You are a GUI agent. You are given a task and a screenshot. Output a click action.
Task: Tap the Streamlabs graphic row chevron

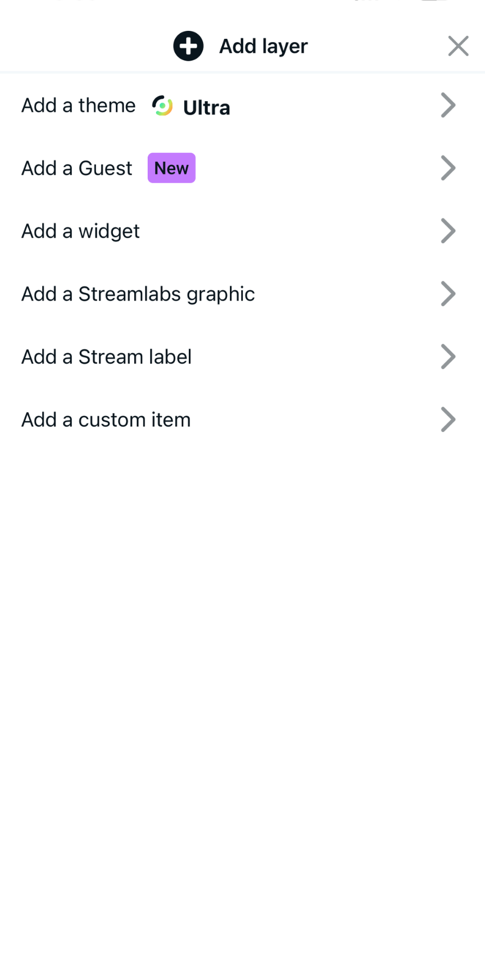(448, 294)
